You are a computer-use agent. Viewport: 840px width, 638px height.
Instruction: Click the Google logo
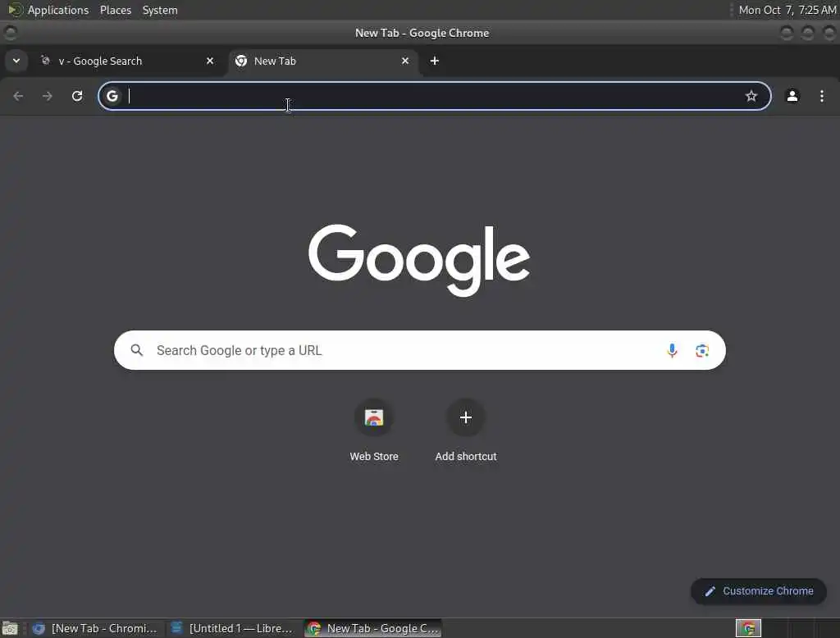[x=419, y=259]
